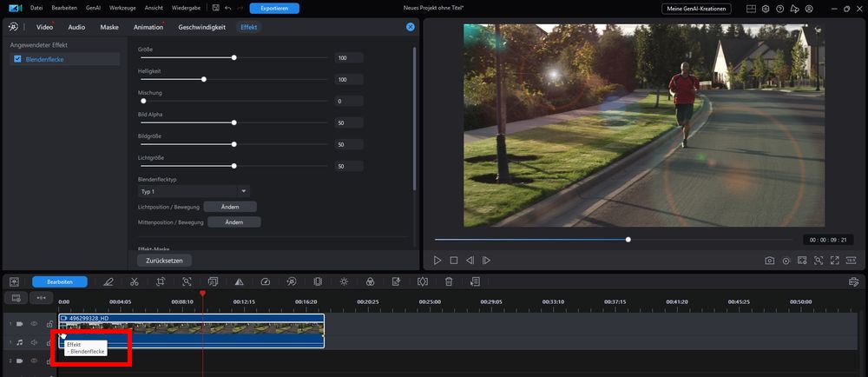Viewport: 868px width, 377px height.
Task: Take a snapshot with the camera icon
Action: point(769,261)
